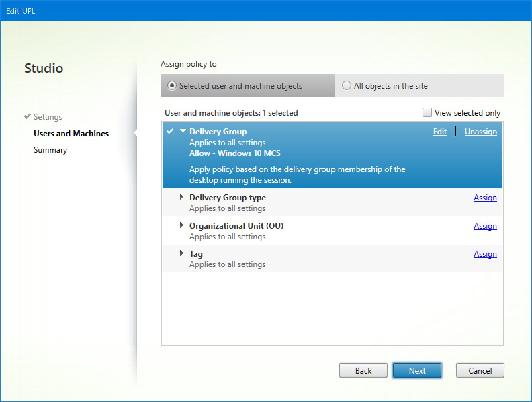Click the checkmark icon beside Delivery Group
This screenshot has height=402, width=532.
tap(170, 131)
